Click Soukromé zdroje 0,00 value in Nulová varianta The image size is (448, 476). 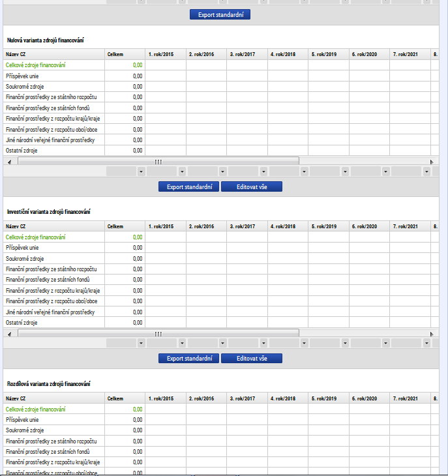pyautogui.click(x=138, y=87)
